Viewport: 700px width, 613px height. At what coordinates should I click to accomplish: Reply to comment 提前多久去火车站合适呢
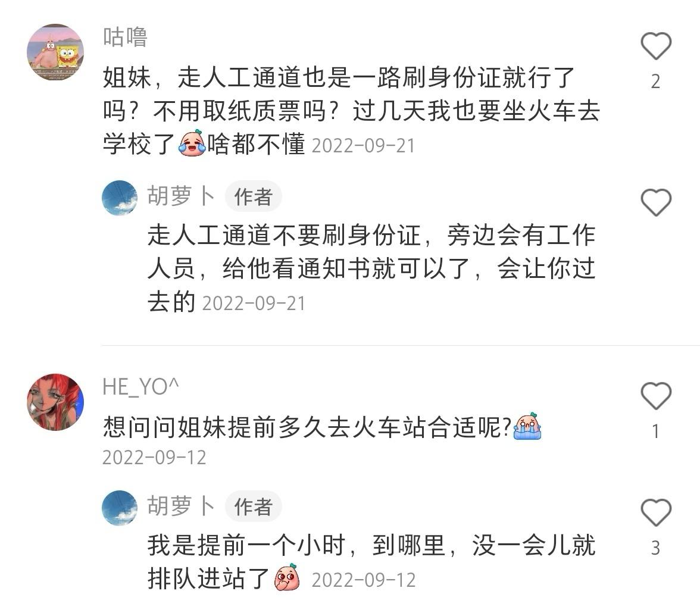[321, 427]
